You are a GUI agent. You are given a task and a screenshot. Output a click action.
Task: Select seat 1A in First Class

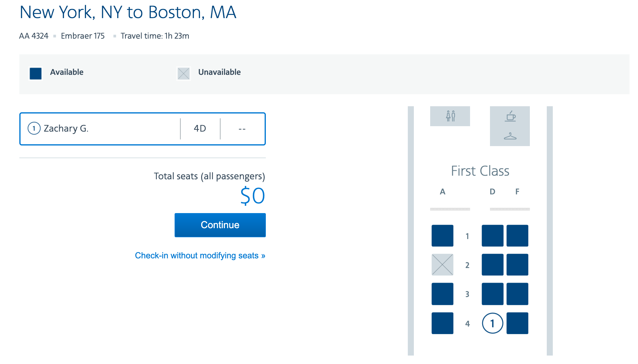pos(442,235)
